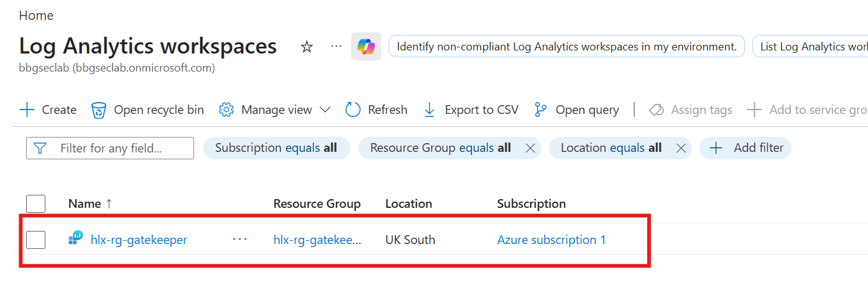Click the bbgseclab directory subtitle text
The image size is (868, 290).
[x=117, y=68]
